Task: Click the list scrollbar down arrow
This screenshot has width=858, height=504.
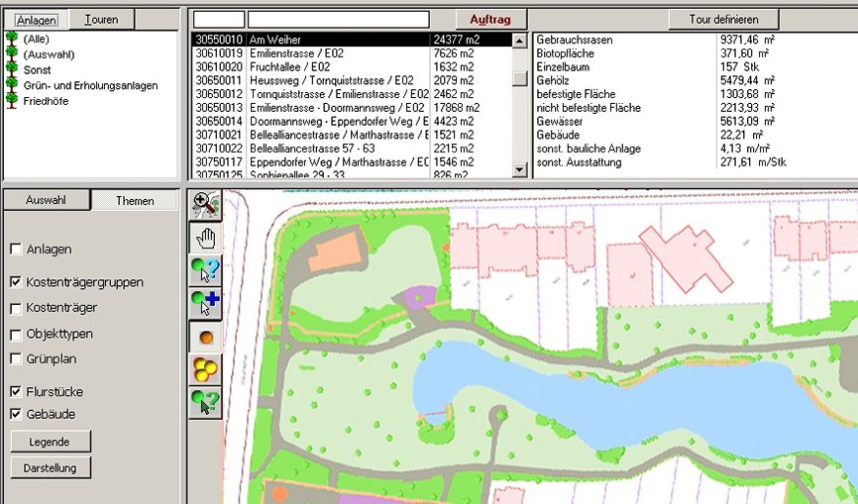Action: [519, 170]
